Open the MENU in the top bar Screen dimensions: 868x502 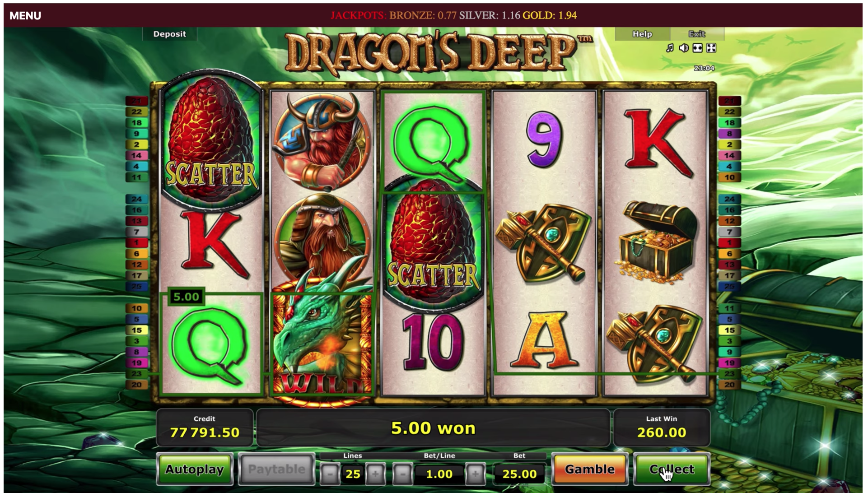[x=25, y=16]
